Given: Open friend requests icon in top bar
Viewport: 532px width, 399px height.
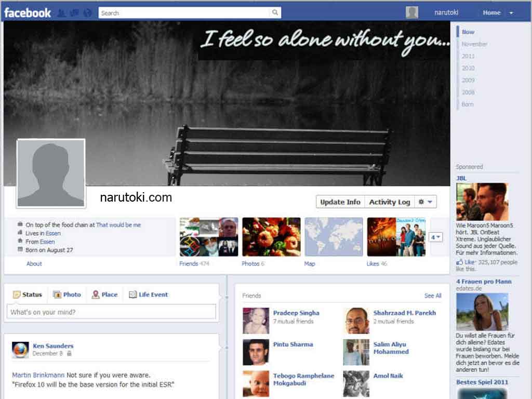Looking at the screenshot, I should (x=61, y=13).
